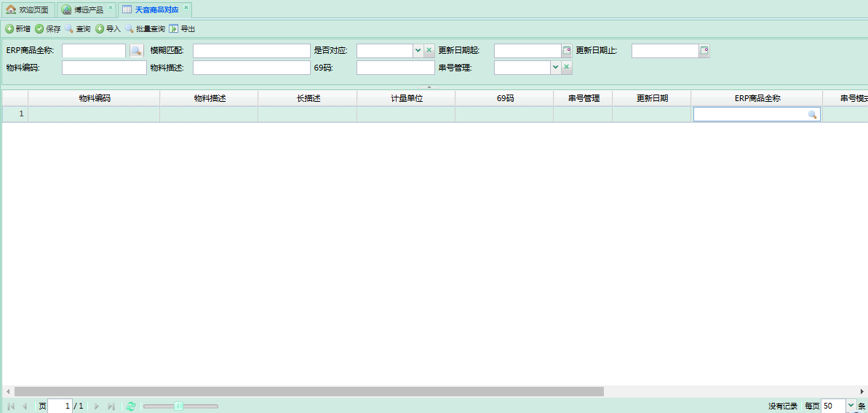868x413 pixels.
Task: Expand the 是否对应 dropdown
Action: click(418, 51)
